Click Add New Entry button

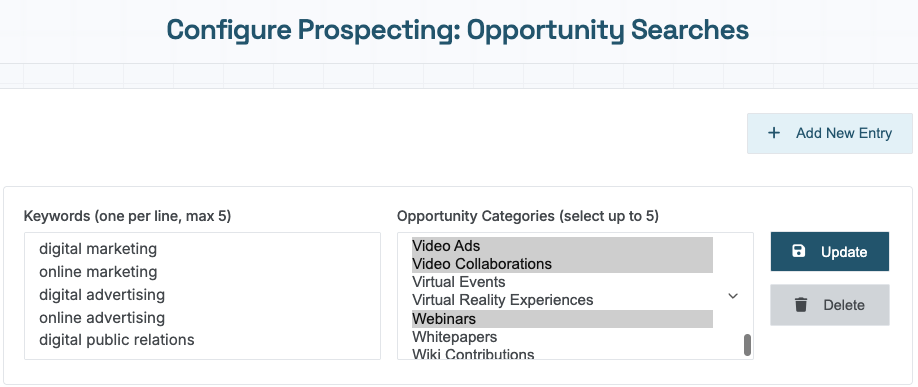[830, 133]
